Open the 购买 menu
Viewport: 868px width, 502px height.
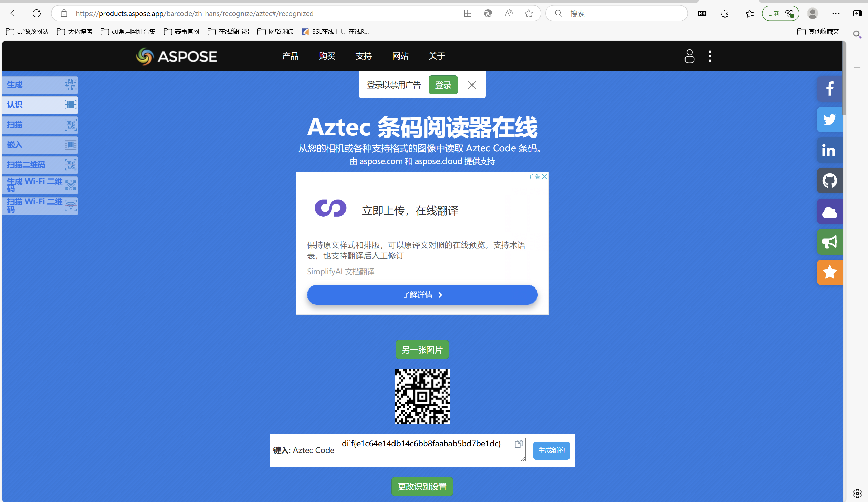click(x=327, y=56)
